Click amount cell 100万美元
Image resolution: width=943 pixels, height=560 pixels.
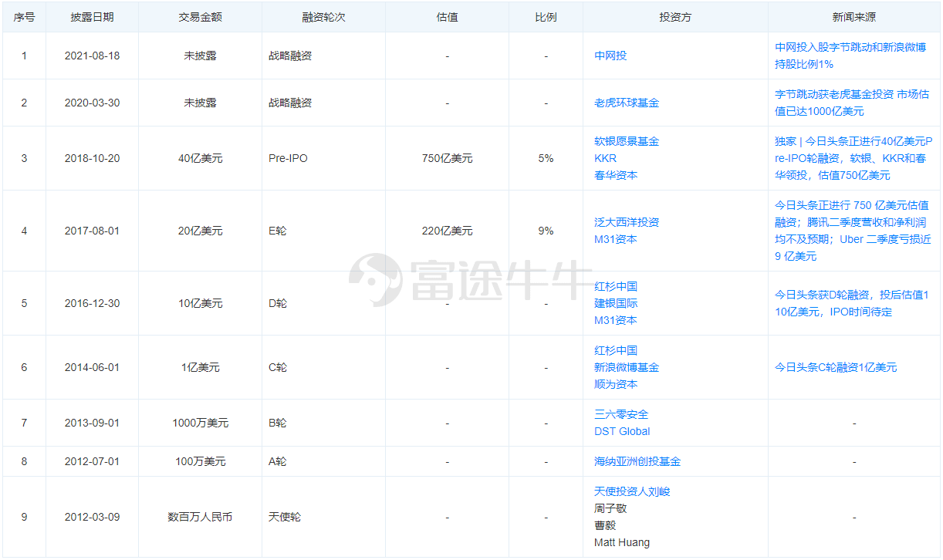pos(200,461)
